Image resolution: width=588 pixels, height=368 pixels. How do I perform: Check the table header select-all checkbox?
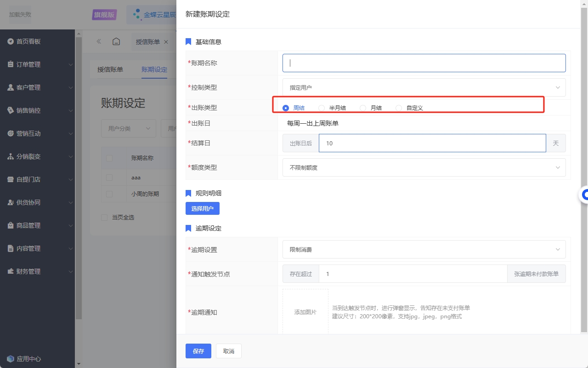109,158
